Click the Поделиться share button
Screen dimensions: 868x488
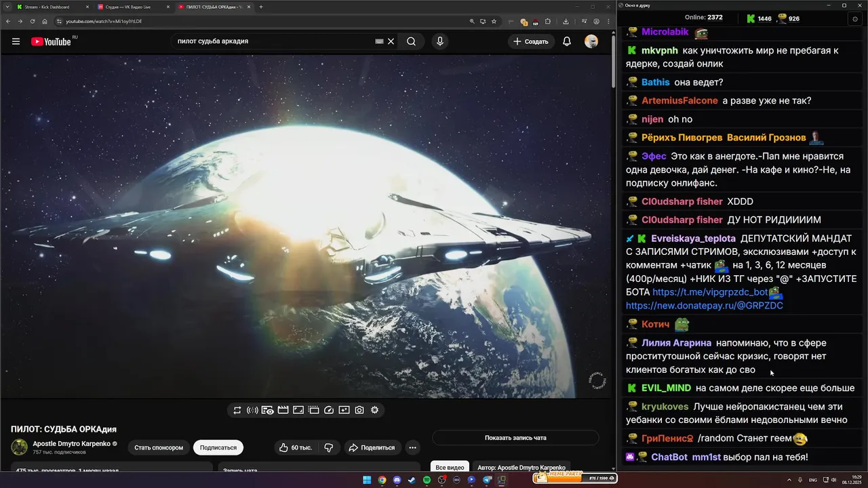click(x=372, y=447)
